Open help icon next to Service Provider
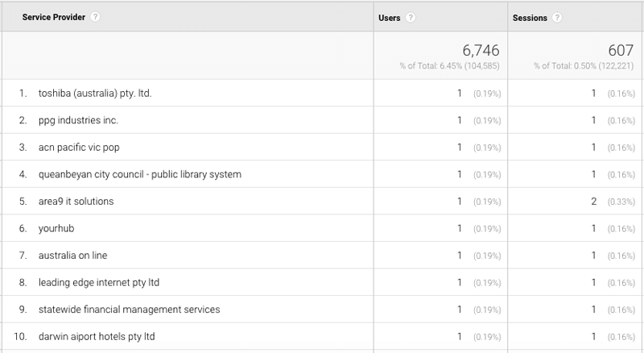This screenshot has height=353, width=644. tap(95, 17)
